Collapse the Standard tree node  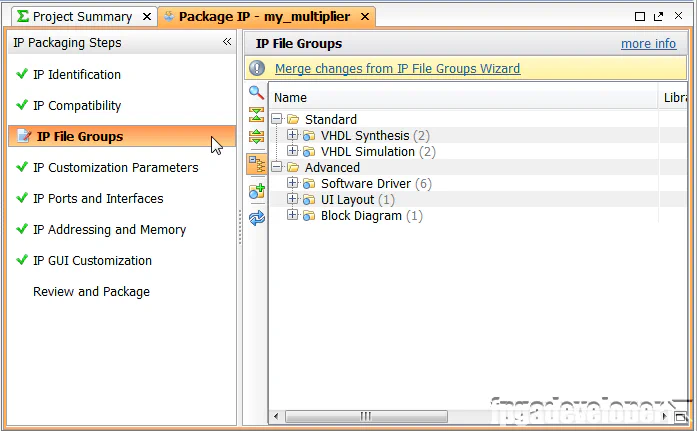(x=276, y=119)
